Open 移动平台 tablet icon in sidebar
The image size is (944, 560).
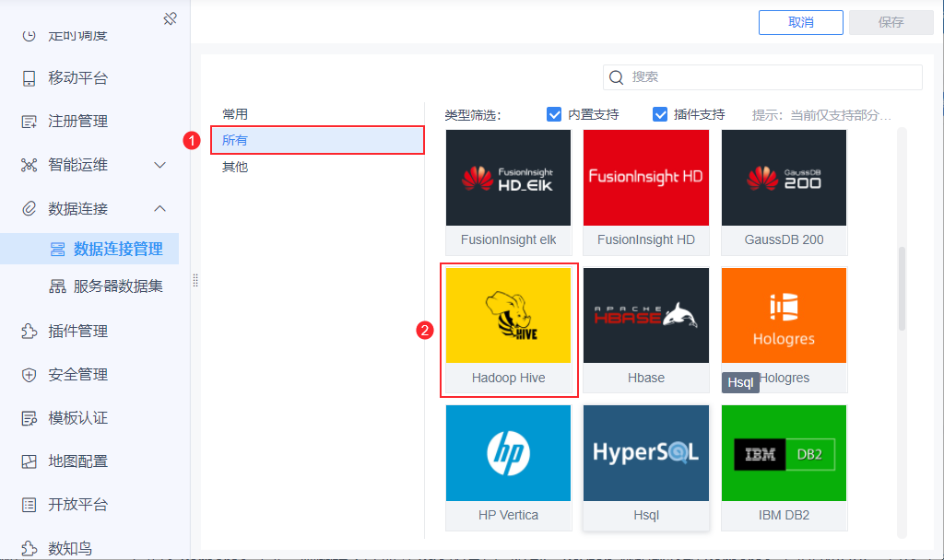tap(29, 78)
